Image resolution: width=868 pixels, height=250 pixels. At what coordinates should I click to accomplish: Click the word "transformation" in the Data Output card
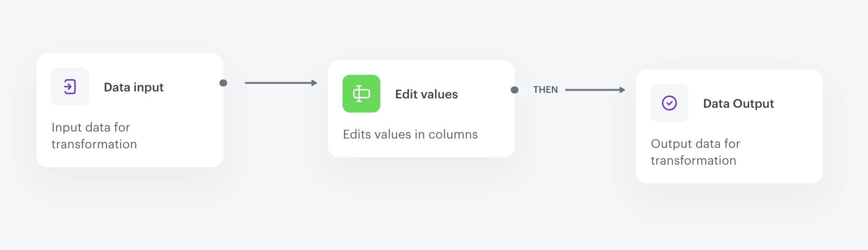click(x=693, y=160)
